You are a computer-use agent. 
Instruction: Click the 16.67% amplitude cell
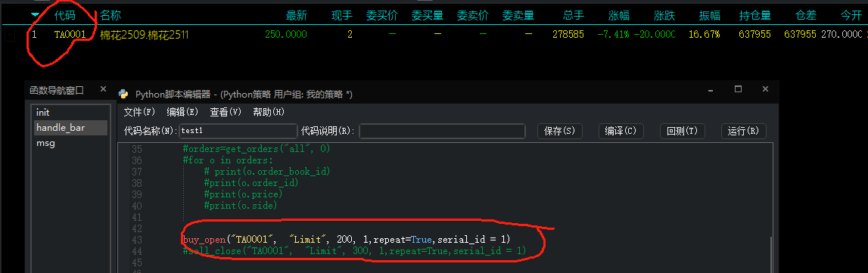click(704, 34)
